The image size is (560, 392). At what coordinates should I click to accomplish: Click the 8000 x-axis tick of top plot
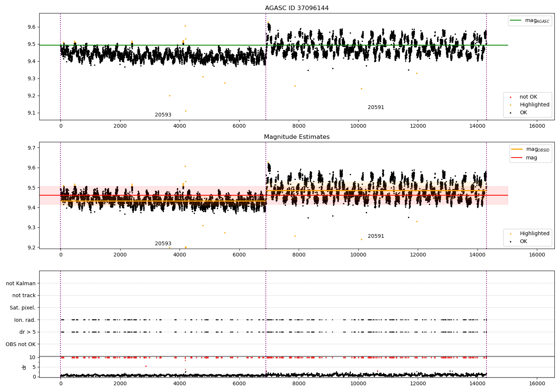(x=299, y=126)
